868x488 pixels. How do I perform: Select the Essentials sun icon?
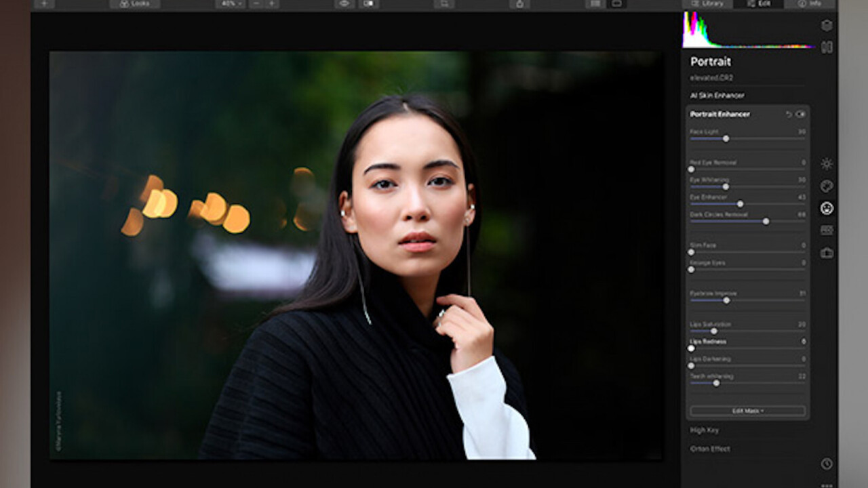(x=827, y=163)
